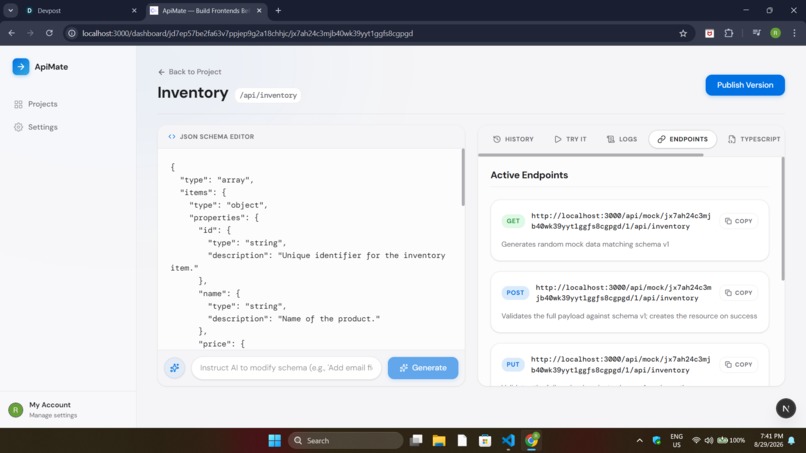Go forward in the browser

pyautogui.click(x=30, y=33)
